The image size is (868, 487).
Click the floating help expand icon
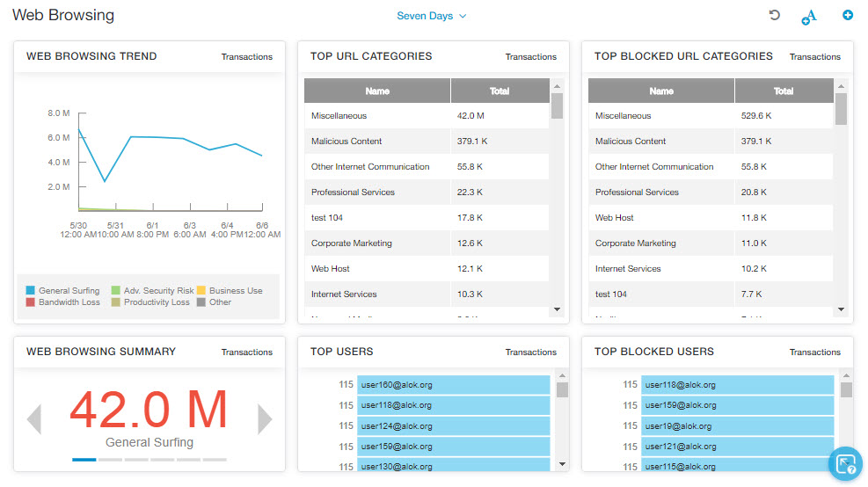(x=845, y=464)
